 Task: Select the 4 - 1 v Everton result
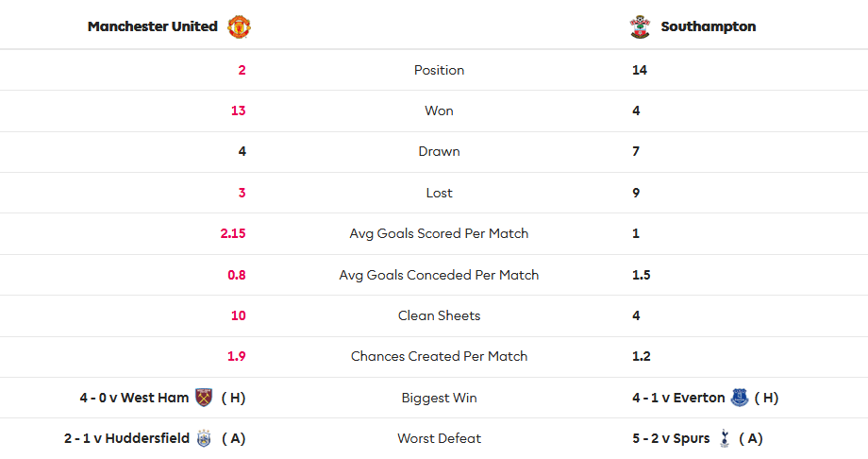678,398
